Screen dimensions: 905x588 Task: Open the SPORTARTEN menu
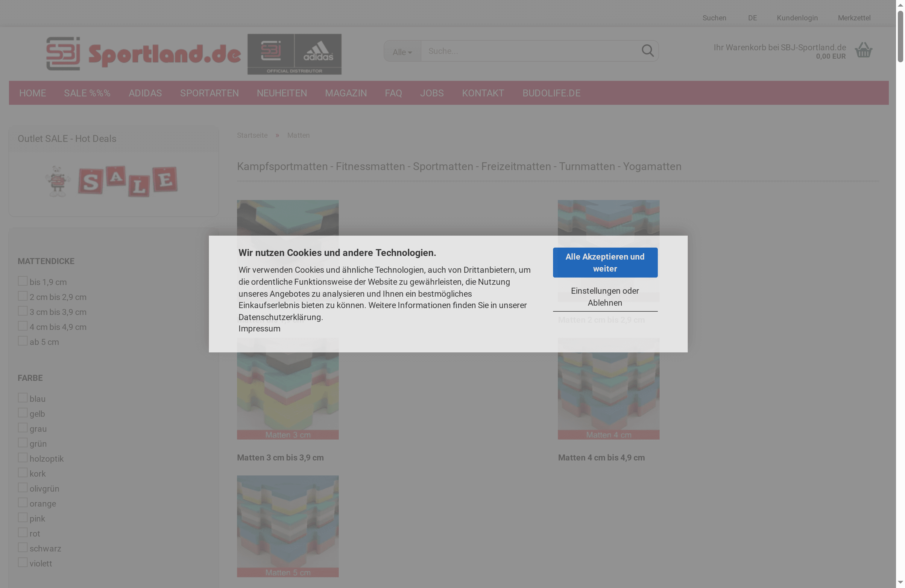(x=209, y=93)
